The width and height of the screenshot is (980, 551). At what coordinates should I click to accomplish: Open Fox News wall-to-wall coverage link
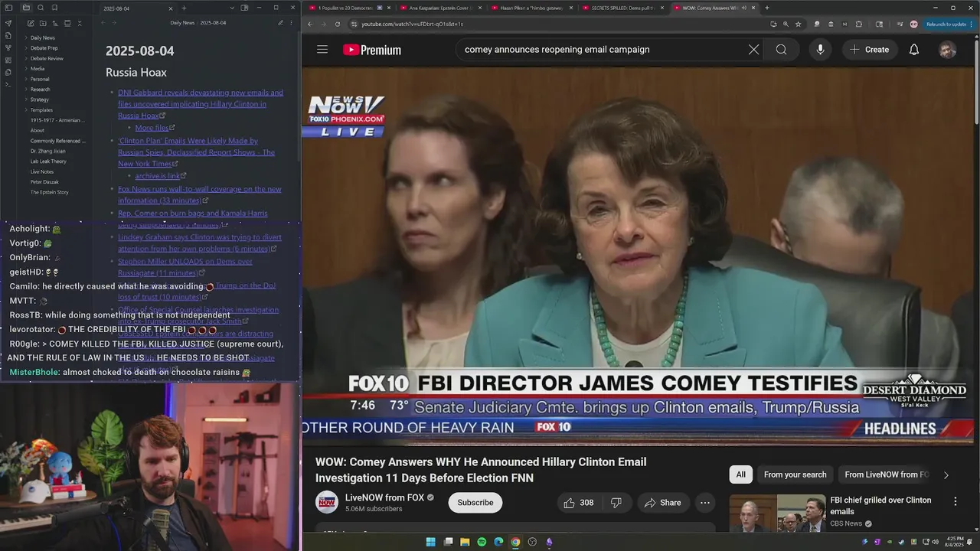coord(199,194)
